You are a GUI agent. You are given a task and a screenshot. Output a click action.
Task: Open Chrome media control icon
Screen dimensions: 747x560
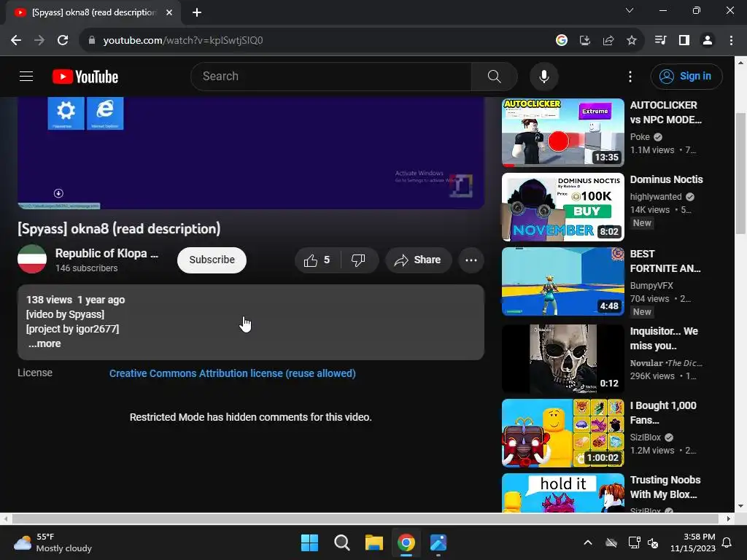[660, 41]
